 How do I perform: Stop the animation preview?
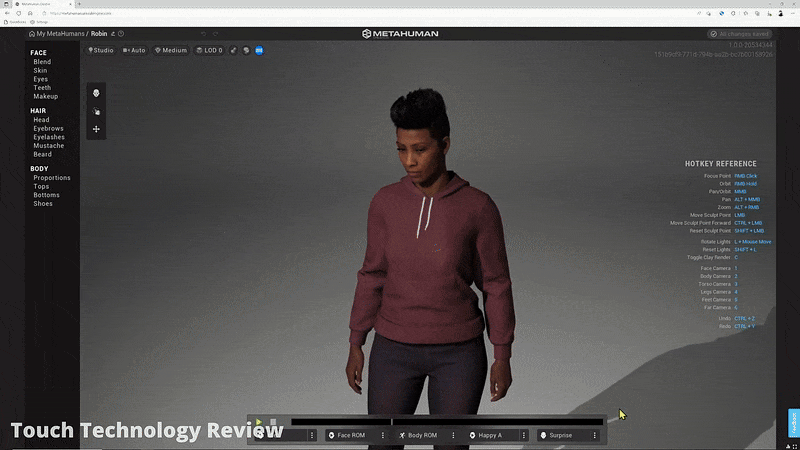tap(273, 422)
